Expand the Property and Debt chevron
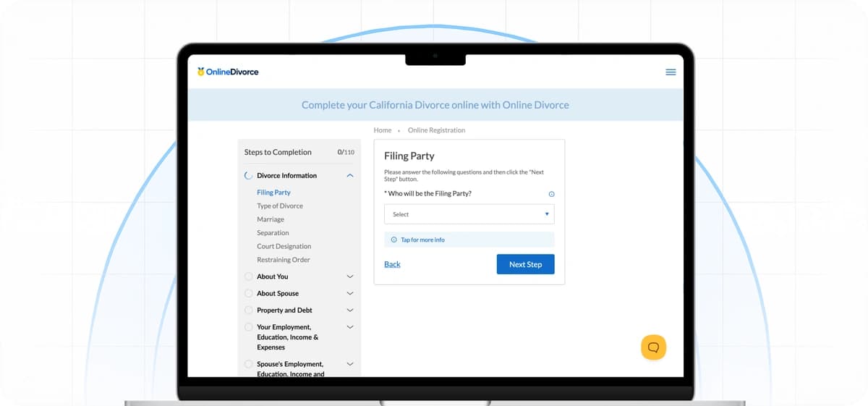The width and height of the screenshot is (868, 406). pos(350,310)
